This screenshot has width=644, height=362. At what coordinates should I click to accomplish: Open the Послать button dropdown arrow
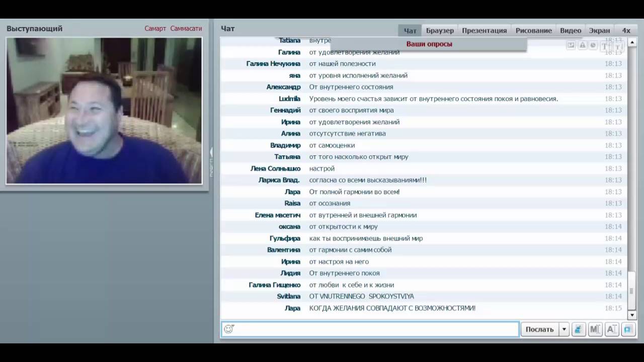point(564,329)
